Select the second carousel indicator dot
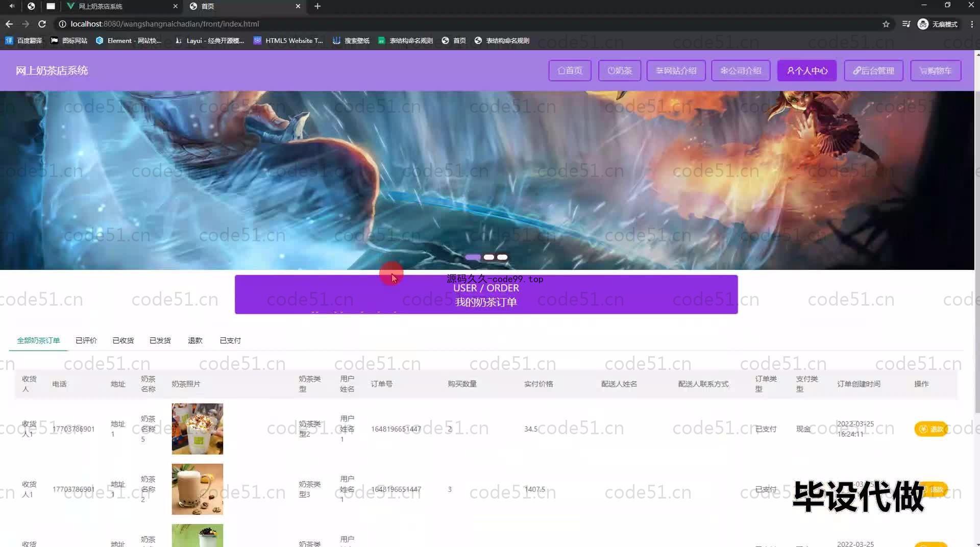 [x=489, y=257]
